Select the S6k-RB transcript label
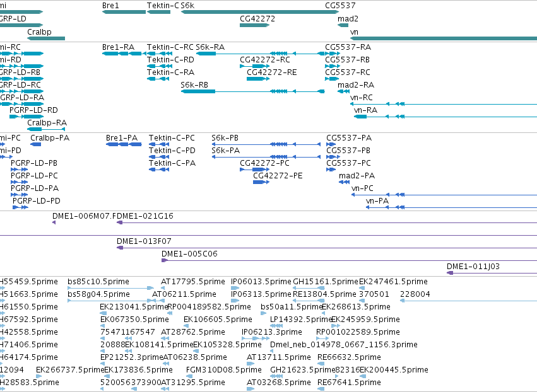Screen dimensions: 537x392 pos(194,85)
